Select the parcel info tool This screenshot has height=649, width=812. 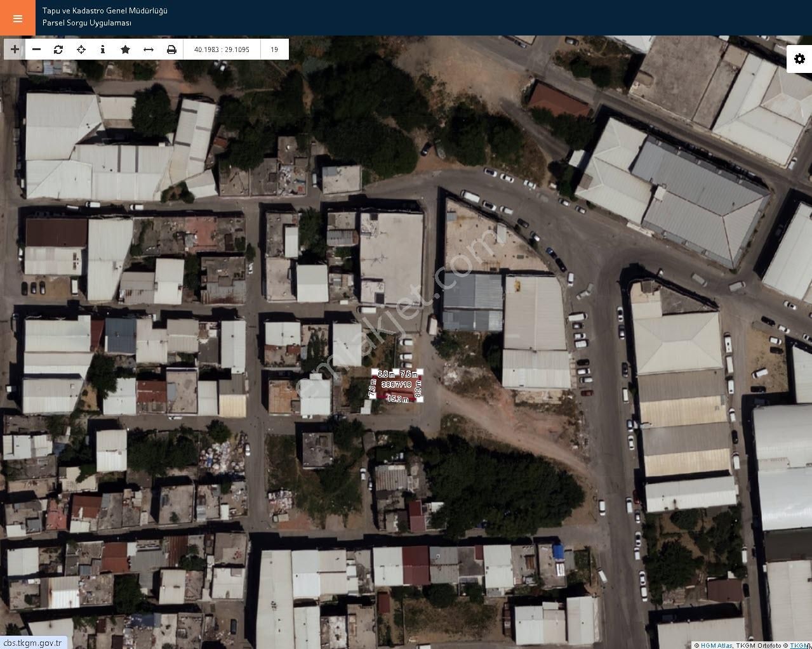point(103,49)
